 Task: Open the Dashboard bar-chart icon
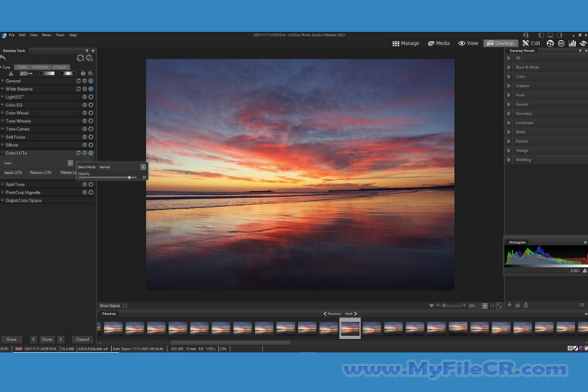point(572,43)
